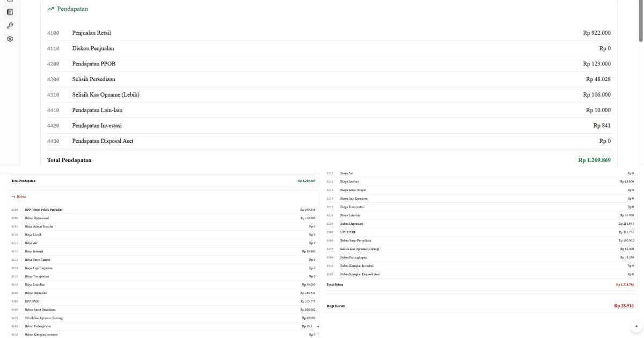Select the Selisih Persediaan account name
644x338 pixels.
pyautogui.click(x=94, y=79)
